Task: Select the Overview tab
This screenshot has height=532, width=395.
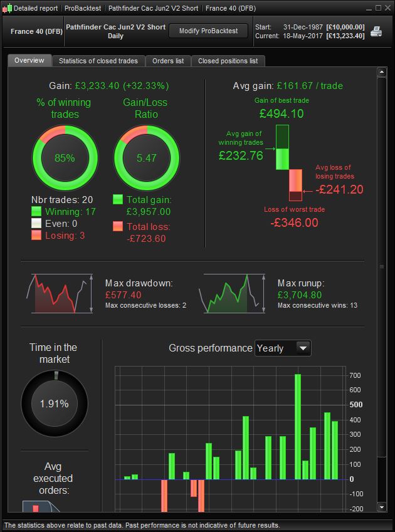Action: click(29, 60)
